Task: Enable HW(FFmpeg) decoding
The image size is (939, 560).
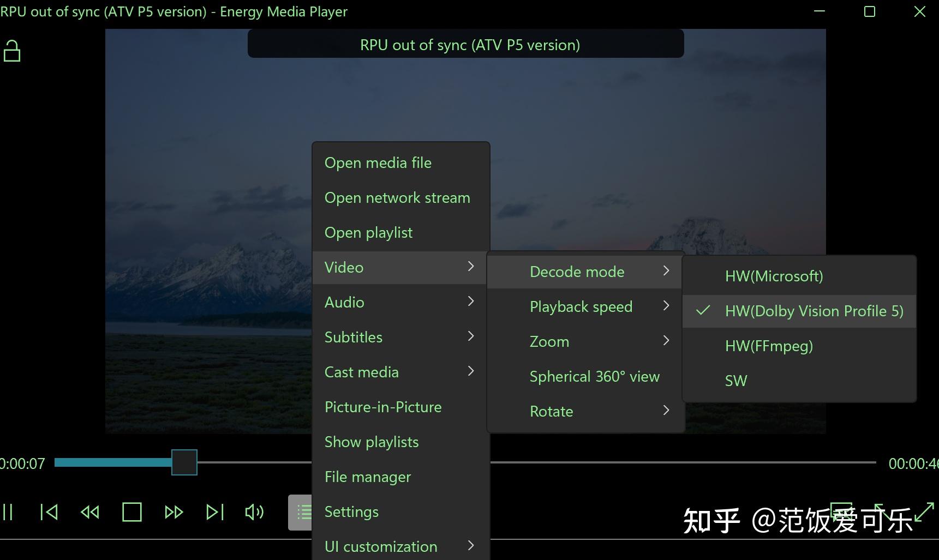Action: 769,346
